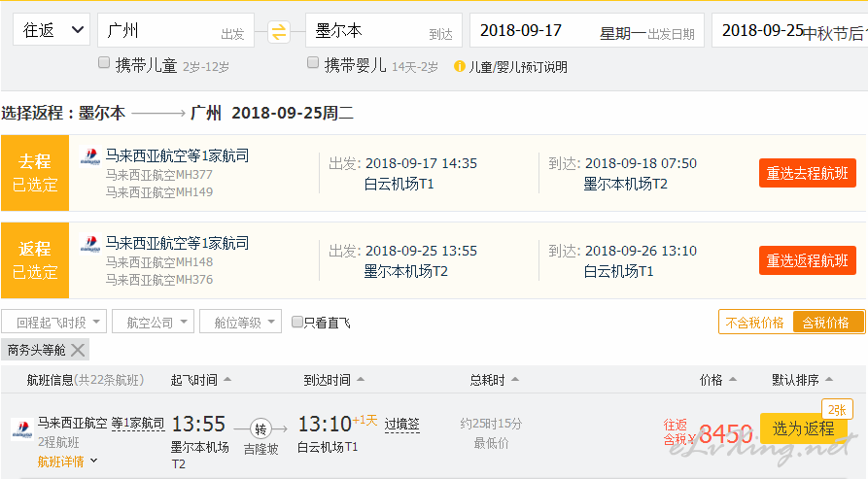Sort by 到达时间 arrow
868x479 pixels.
point(361,380)
